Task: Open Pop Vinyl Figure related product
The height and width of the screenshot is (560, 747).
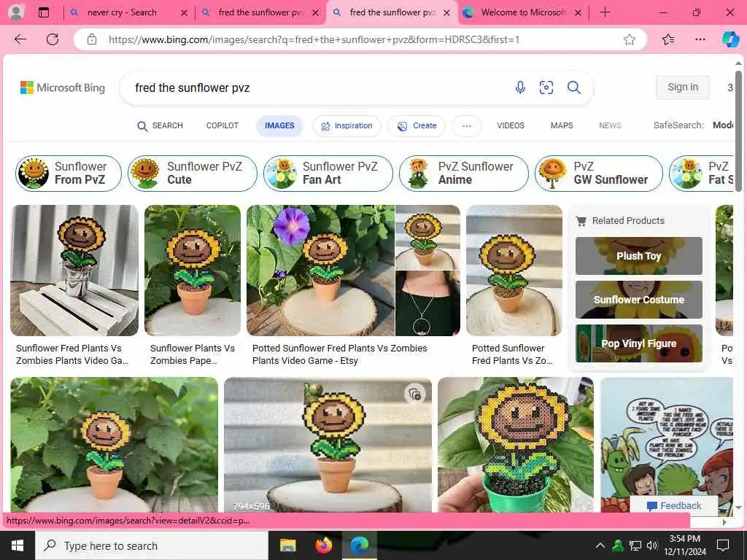Action: coord(639,343)
